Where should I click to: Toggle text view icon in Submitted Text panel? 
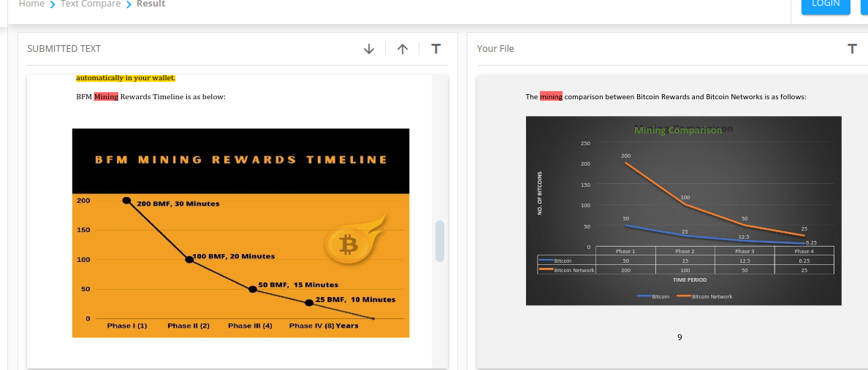pyautogui.click(x=435, y=49)
